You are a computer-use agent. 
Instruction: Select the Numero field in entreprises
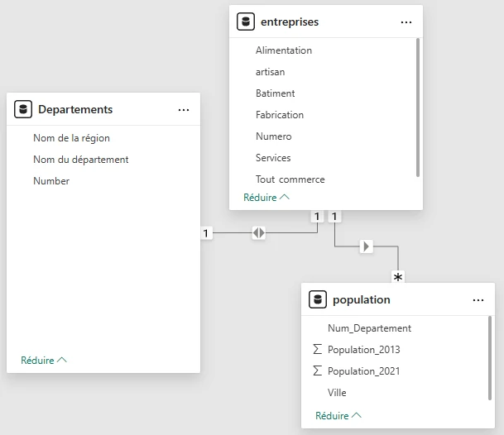click(273, 136)
